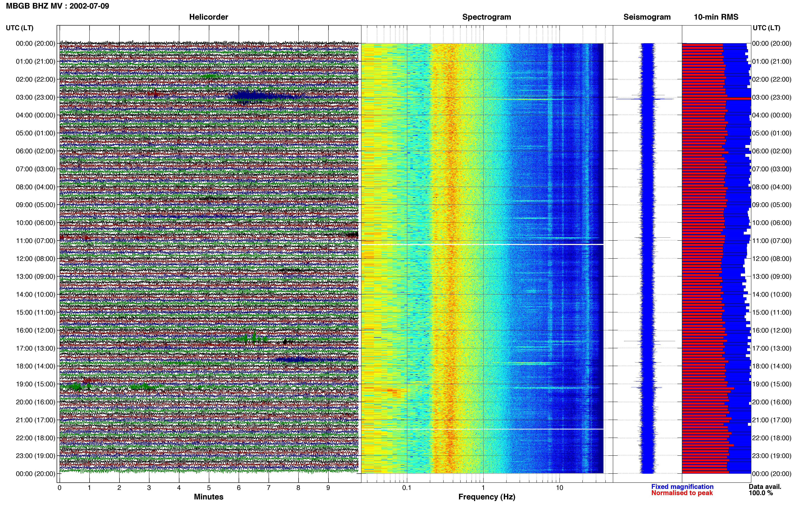Image resolution: width=812 pixels, height=508 pixels.
Task: Click the seismogram amplitude spike near 16:40
Action: pos(649,341)
